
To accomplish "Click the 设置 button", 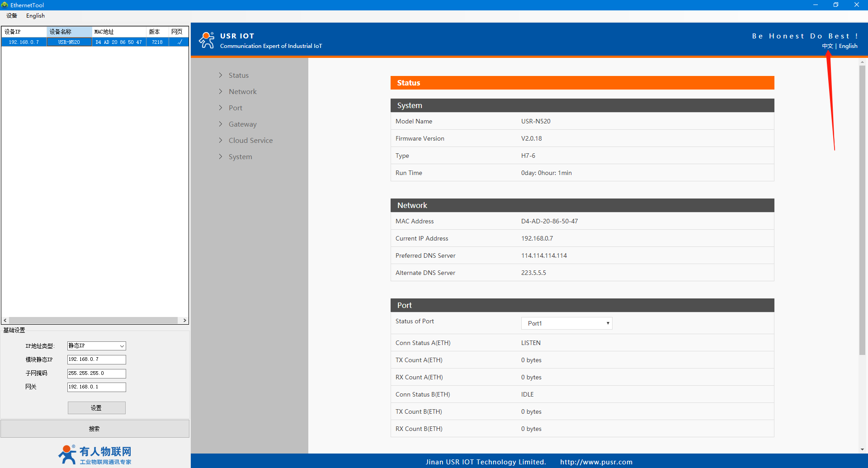I will 96,408.
